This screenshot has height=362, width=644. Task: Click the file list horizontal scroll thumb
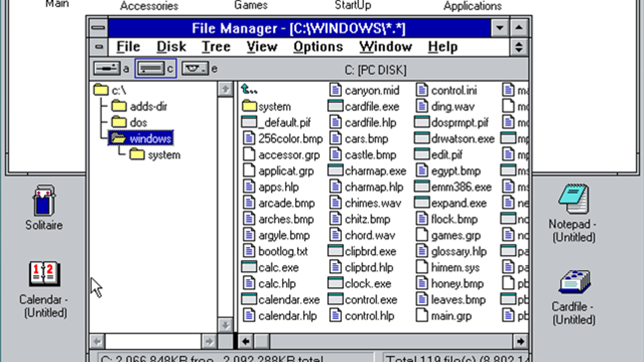[262, 341]
